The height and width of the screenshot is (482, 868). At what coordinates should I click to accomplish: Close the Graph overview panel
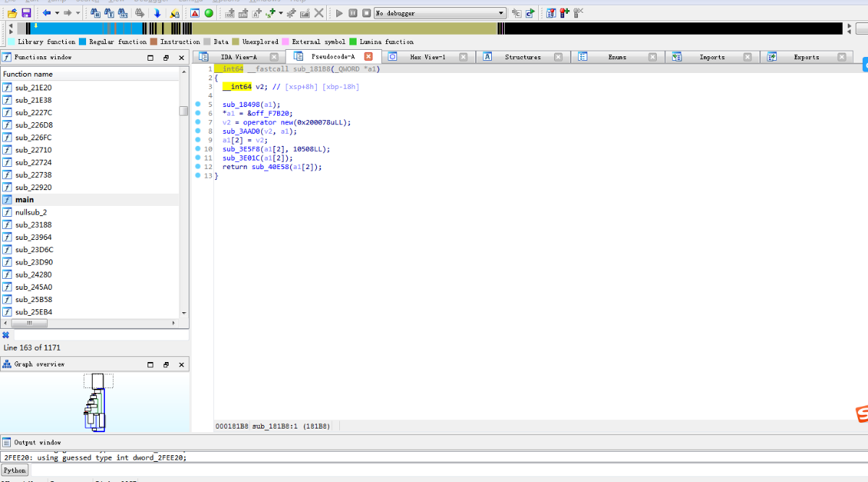(x=181, y=365)
